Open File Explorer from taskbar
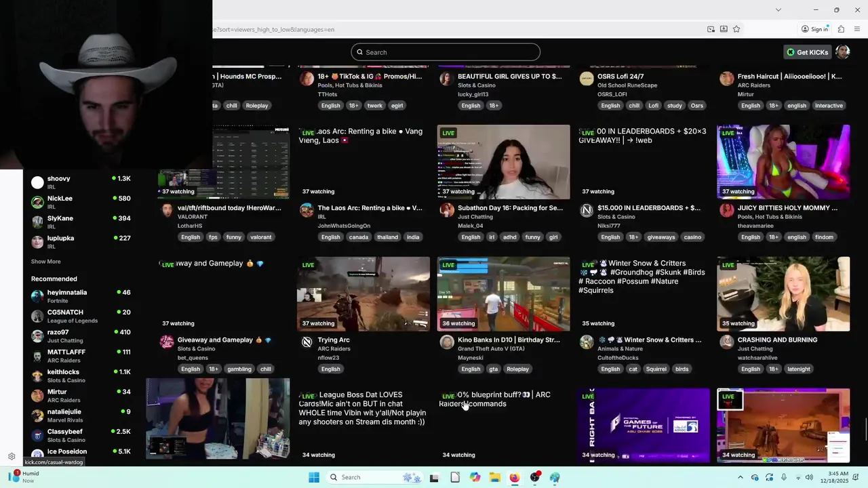868x488 pixels. 495,477
